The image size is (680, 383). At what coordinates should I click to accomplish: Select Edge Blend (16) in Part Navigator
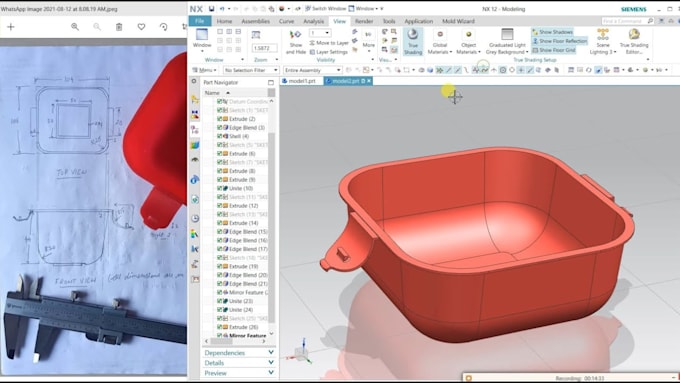click(x=248, y=240)
